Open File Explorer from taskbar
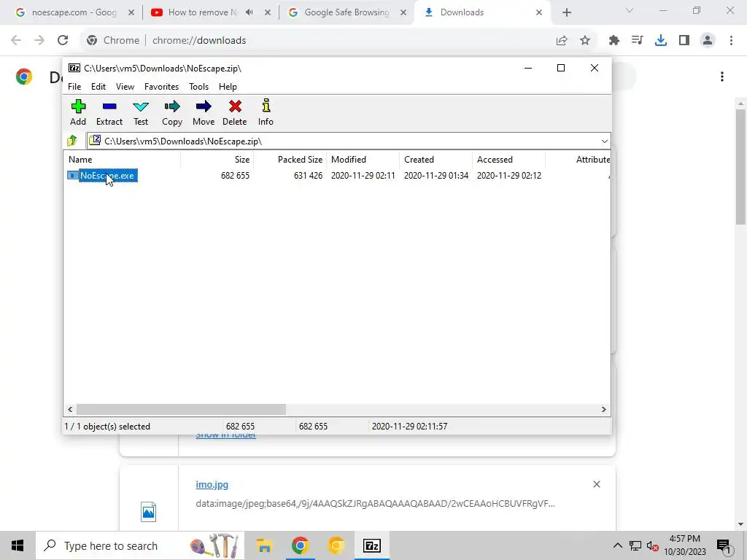This screenshot has height=560, width=747. (x=264, y=545)
